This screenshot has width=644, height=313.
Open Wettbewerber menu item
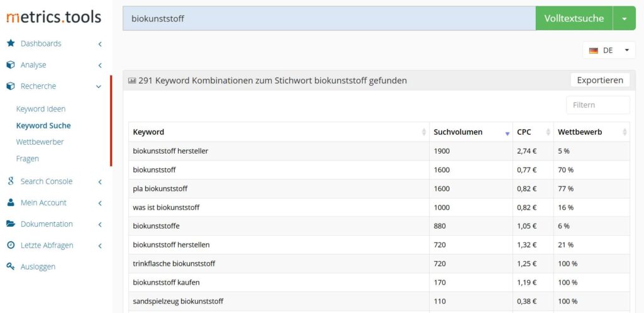tap(40, 142)
